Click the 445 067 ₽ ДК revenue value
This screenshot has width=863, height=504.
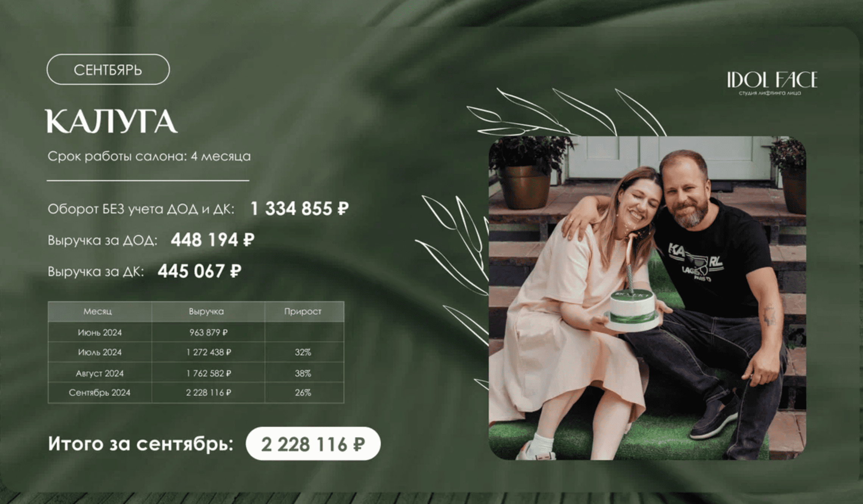pos(199,271)
